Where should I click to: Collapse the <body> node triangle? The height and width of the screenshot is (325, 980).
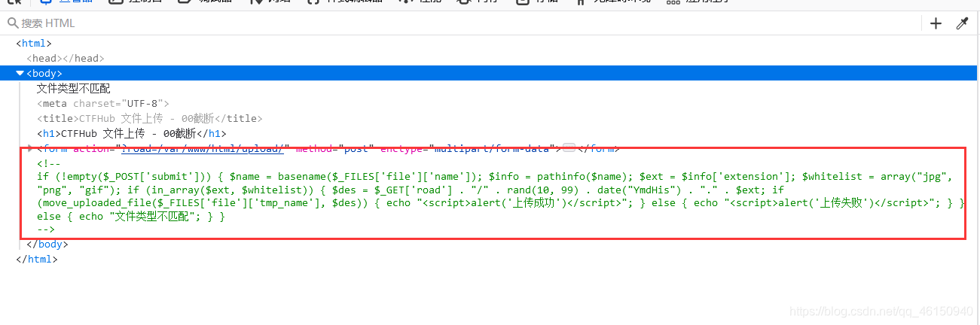[x=20, y=73]
